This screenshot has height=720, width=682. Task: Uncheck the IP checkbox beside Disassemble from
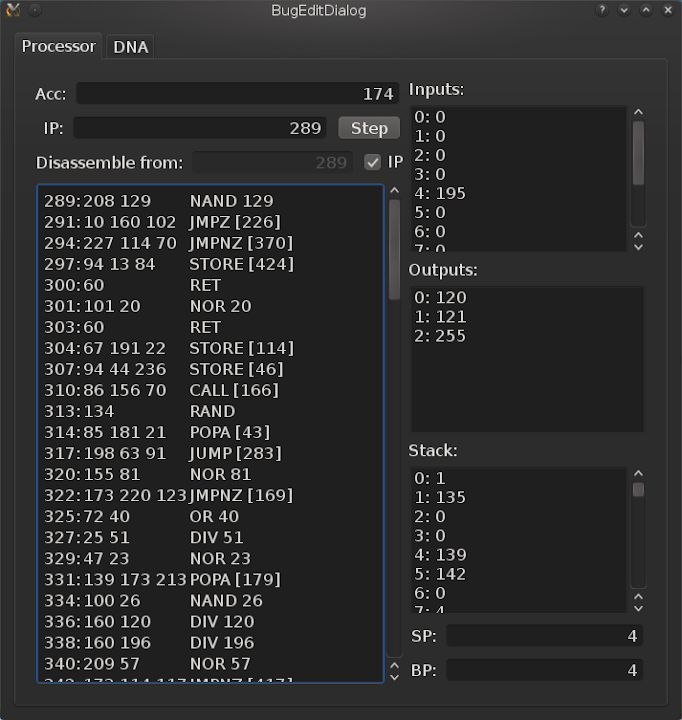pyautogui.click(x=373, y=162)
